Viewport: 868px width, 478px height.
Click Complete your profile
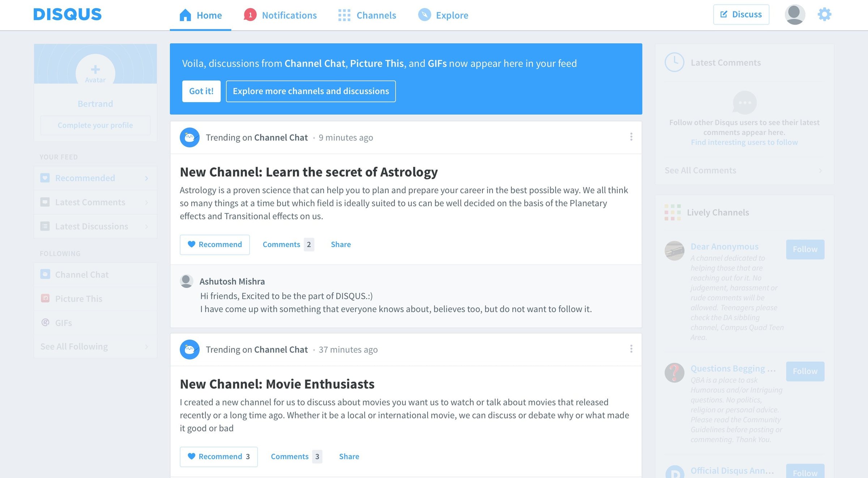pyautogui.click(x=95, y=125)
